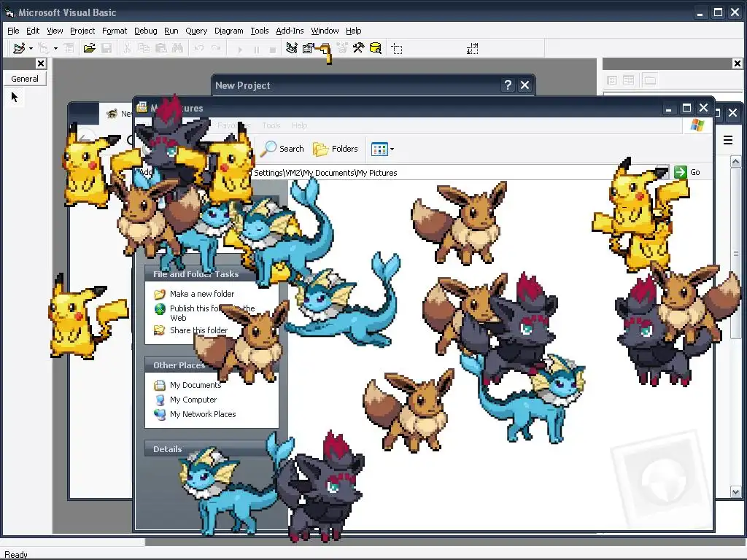Viewport: 747px width, 560px height.
Task: Open the Edit menu
Action: (33, 31)
